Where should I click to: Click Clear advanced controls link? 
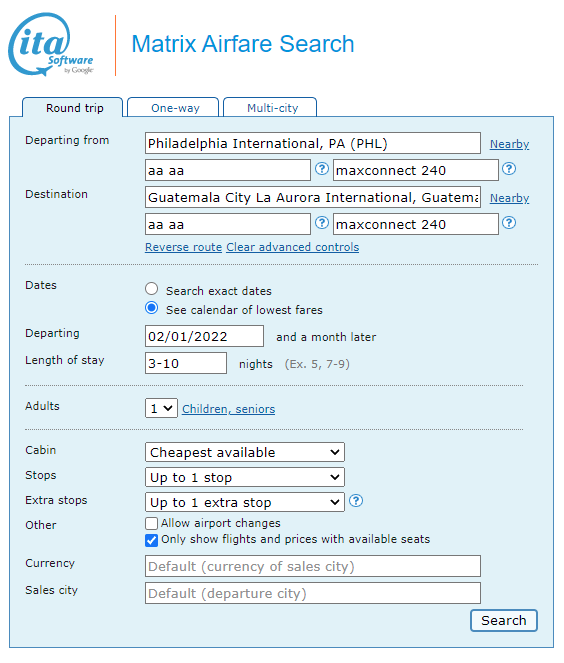click(293, 247)
